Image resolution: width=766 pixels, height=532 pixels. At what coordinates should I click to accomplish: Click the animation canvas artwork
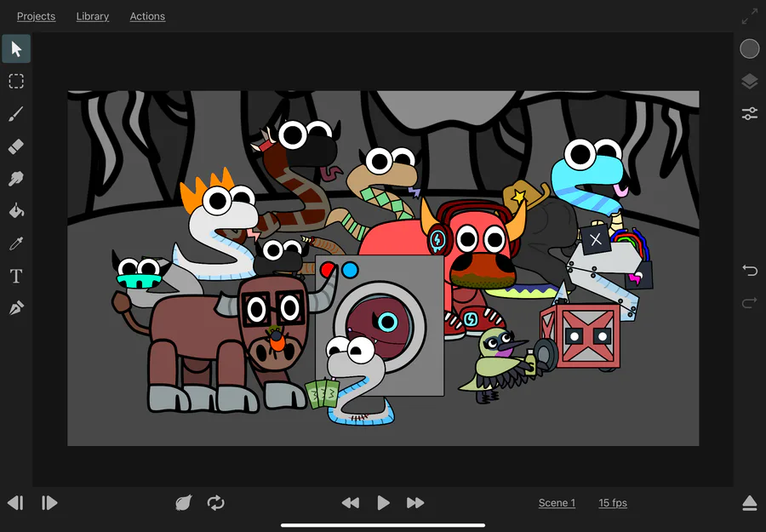tap(383, 268)
